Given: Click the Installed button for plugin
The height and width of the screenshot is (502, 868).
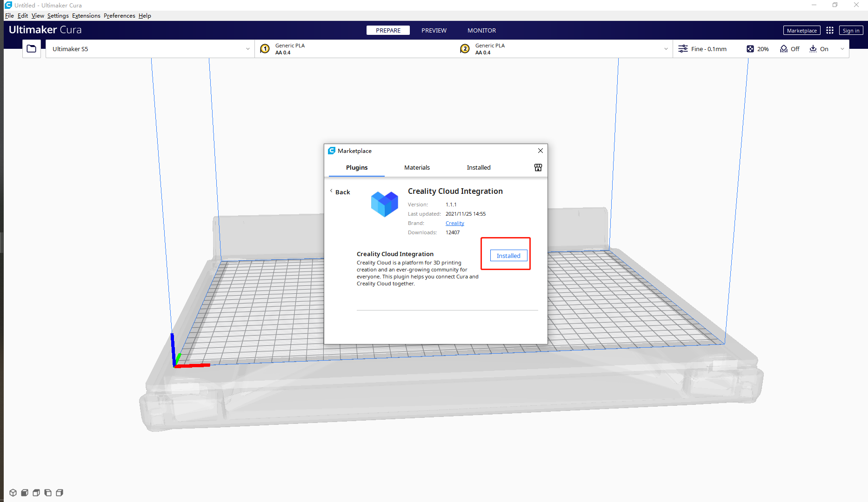Looking at the screenshot, I should coord(508,256).
